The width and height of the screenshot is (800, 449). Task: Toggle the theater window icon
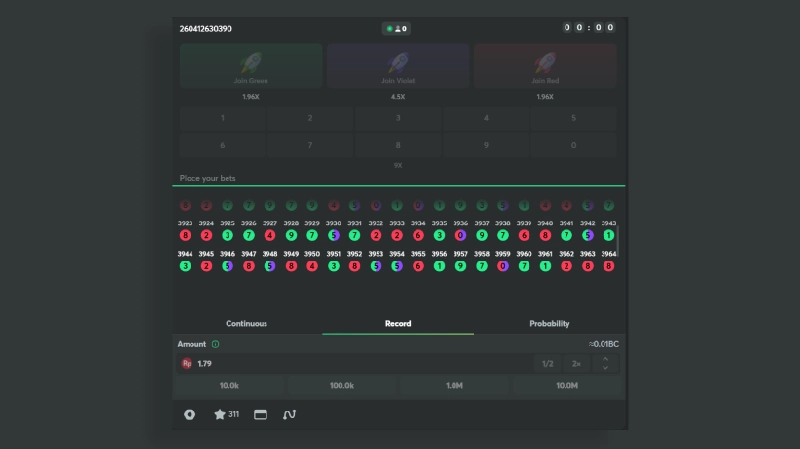260,414
